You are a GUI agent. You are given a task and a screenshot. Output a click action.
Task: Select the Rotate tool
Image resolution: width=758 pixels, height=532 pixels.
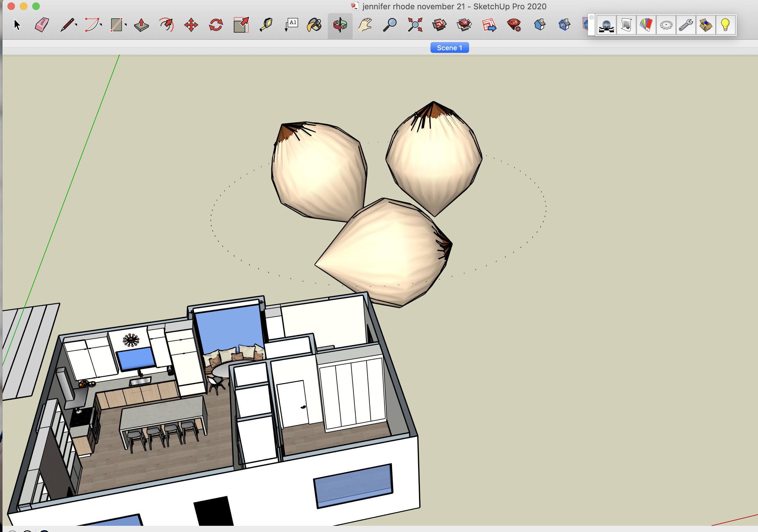(x=216, y=25)
